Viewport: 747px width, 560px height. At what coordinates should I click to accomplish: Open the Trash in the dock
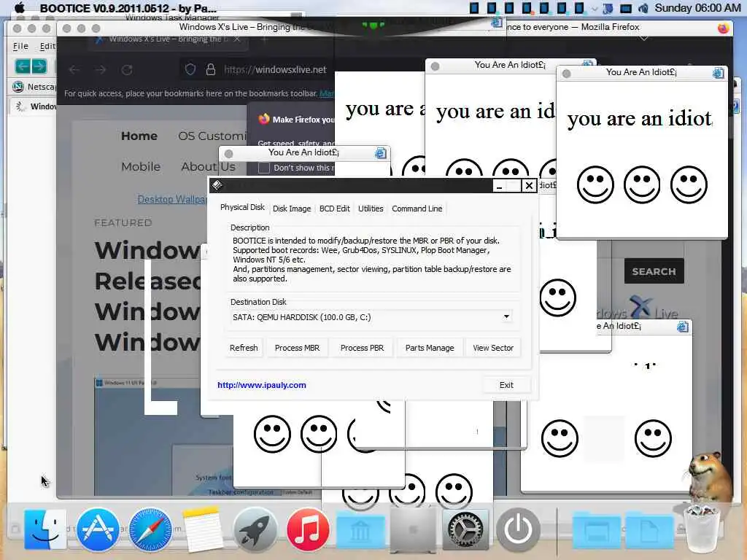coord(701,530)
